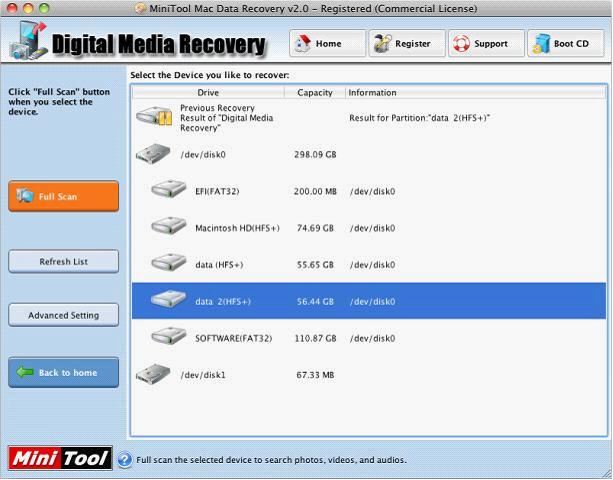613x480 pixels.
Task: Select "Previous Recovery Result" row text
Action: click(226, 118)
